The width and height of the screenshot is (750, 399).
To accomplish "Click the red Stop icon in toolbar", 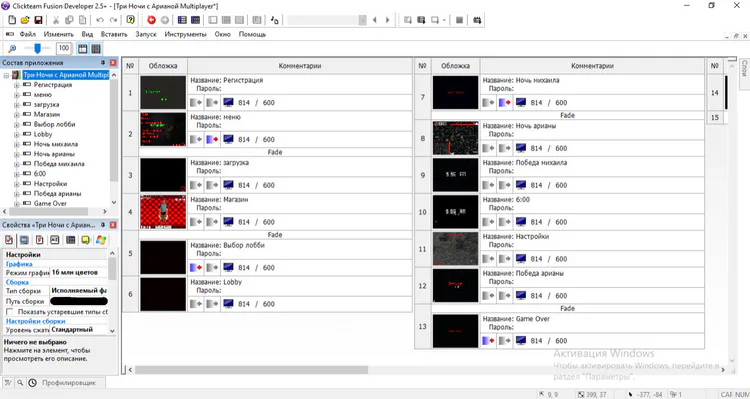I will (151, 20).
